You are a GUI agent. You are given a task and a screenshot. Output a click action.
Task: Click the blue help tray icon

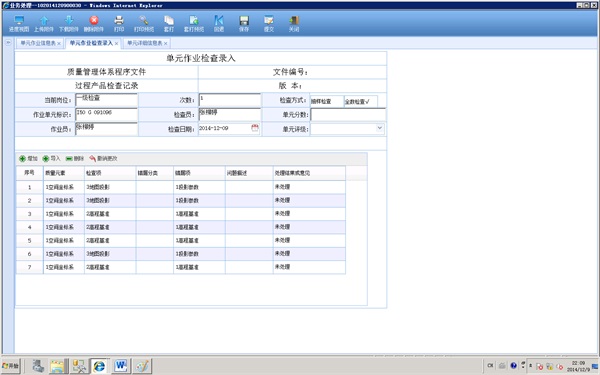click(x=513, y=366)
